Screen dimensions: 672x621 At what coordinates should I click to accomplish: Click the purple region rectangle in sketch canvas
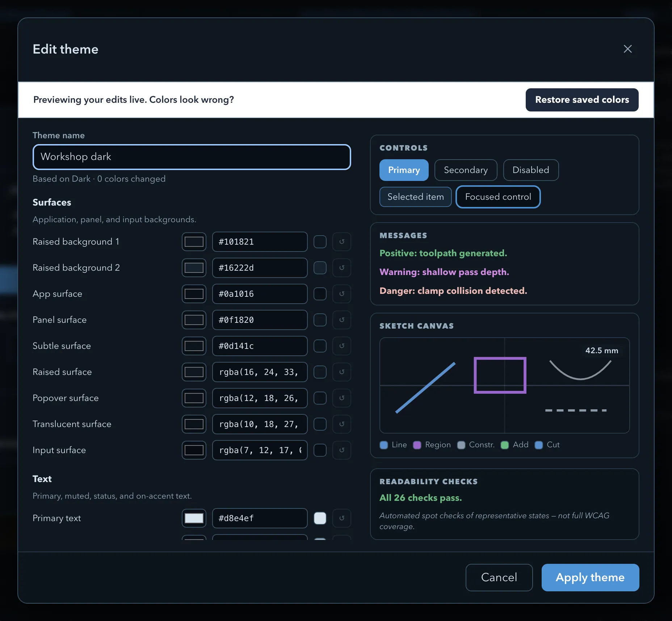(500, 375)
